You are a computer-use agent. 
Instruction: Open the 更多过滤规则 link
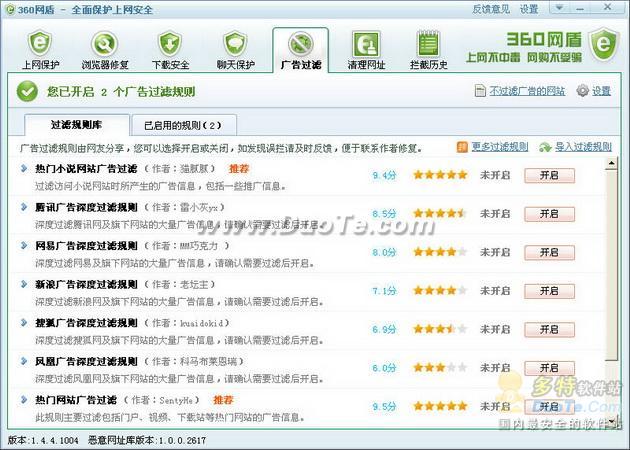tap(500, 147)
